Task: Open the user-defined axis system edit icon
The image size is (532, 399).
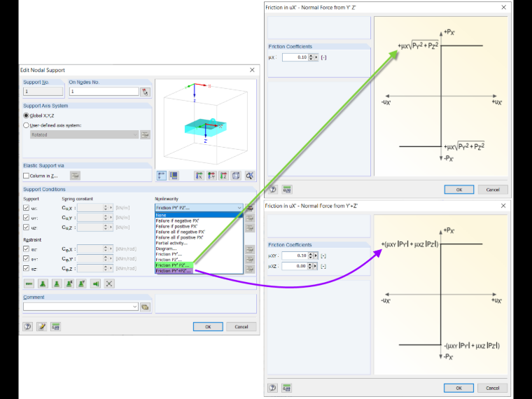Action: (145, 134)
